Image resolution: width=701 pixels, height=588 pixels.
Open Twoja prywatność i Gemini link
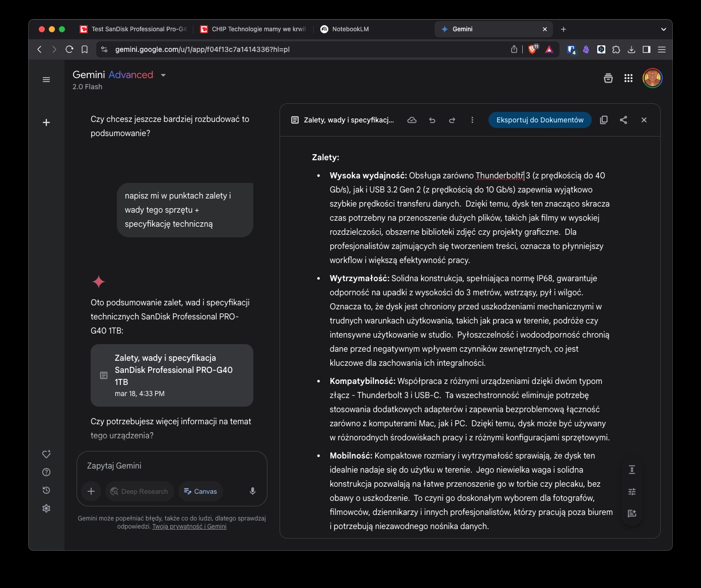(x=189, y=527)
